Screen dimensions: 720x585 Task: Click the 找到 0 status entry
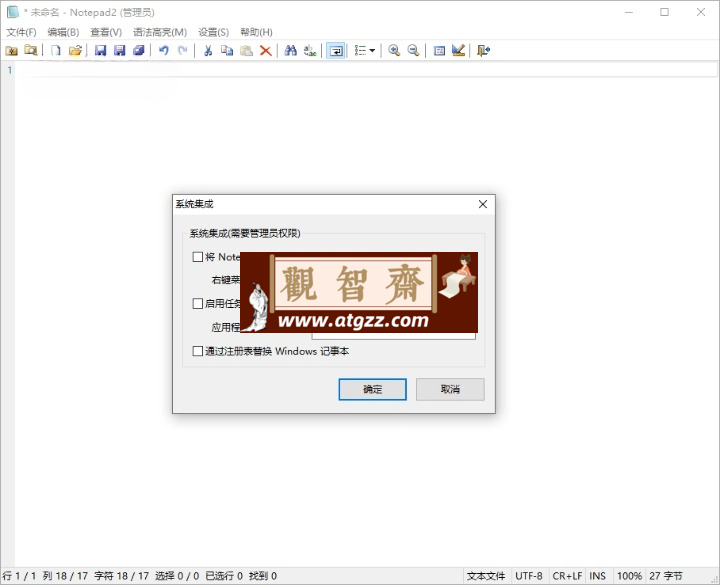click(x=263, y=576)
